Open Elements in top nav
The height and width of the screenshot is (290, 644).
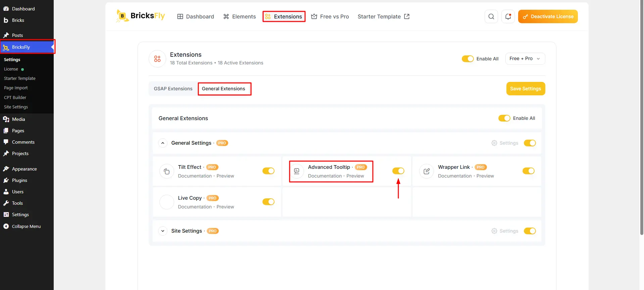click(x=240, y=16)
